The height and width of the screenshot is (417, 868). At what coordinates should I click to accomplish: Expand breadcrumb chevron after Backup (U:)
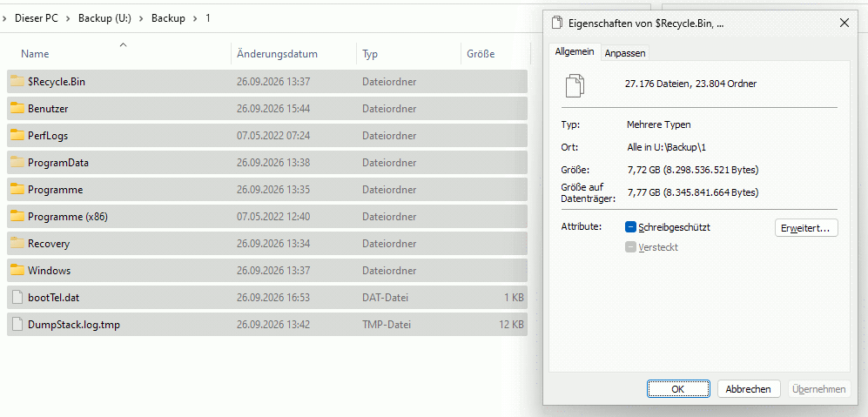141,18
